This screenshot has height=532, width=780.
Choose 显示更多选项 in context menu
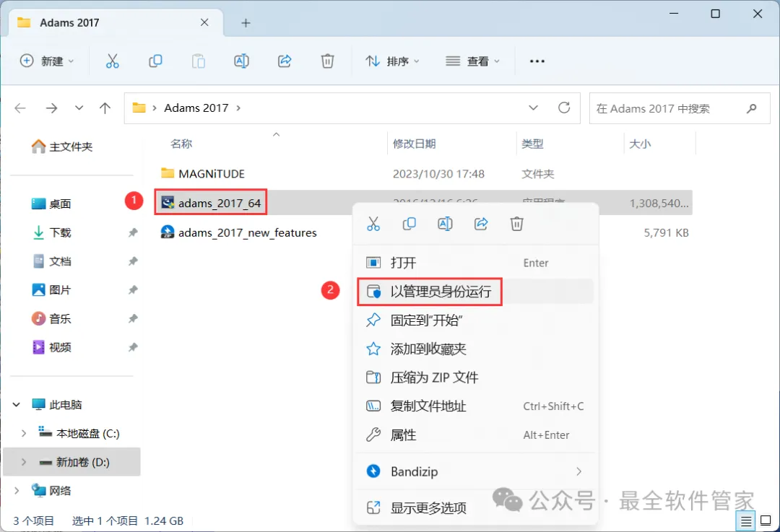tap(475, 507)
